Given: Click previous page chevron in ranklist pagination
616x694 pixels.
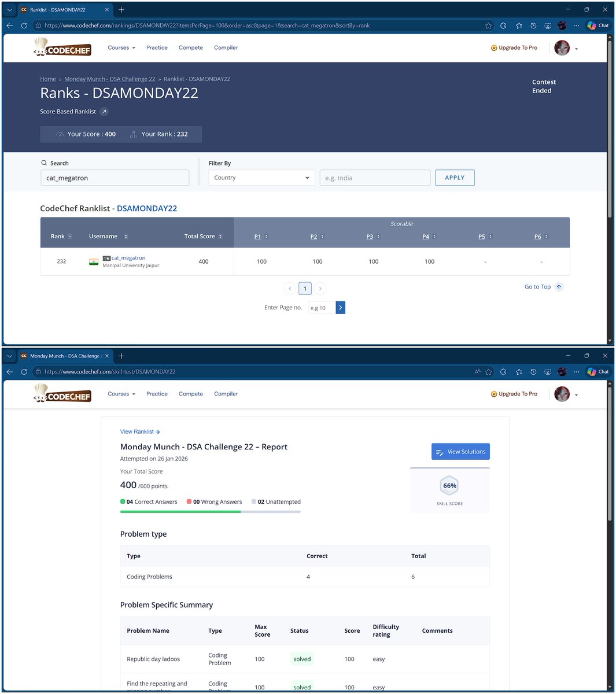Looking at the screenshot, I should coord(290,289).
